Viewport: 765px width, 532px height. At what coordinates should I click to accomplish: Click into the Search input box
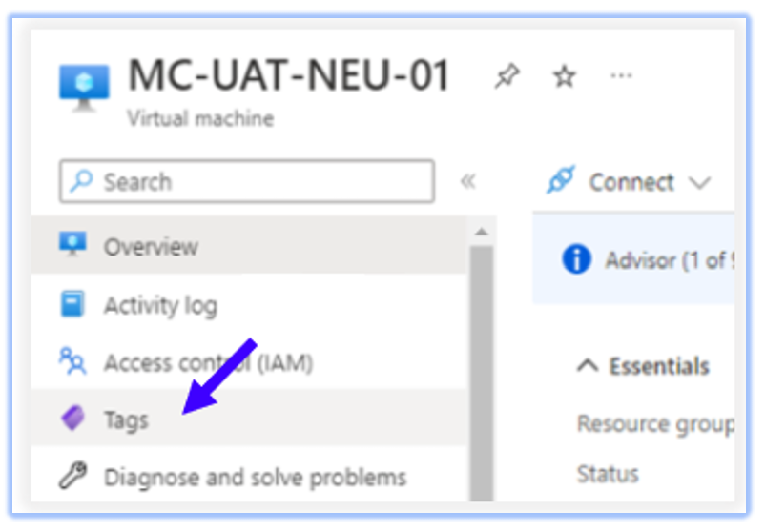tap(258, 181)
